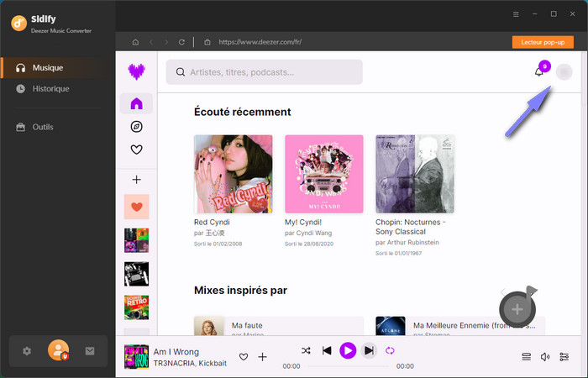Toggle shuffle playback
The height and width of the screenshot is (378, 588).
(306, 351)
